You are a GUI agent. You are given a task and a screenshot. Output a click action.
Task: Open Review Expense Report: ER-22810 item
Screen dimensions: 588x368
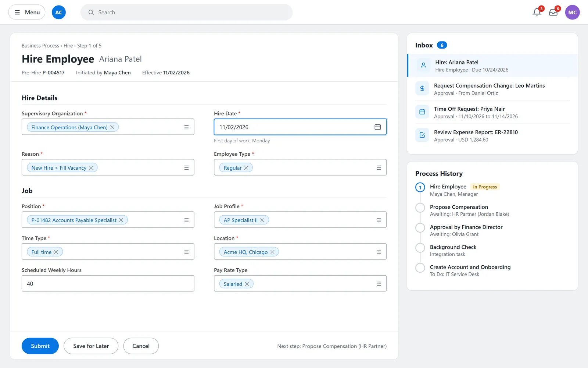click(x=492, y=135)
